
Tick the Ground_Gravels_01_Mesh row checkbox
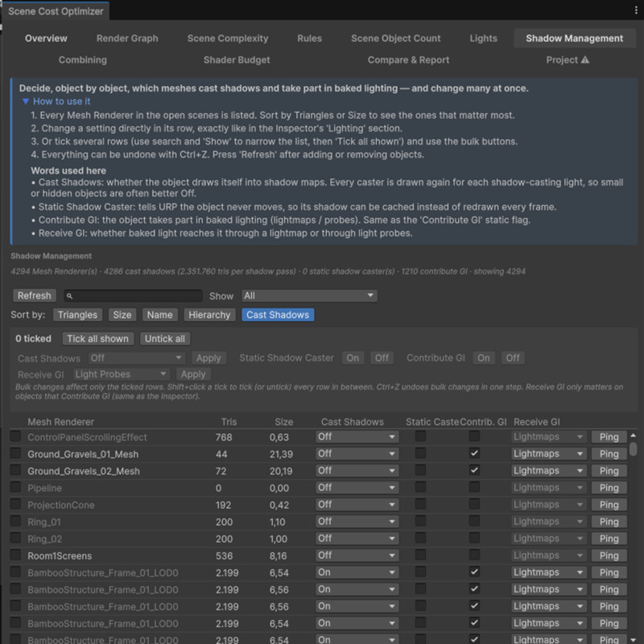[15, 453]
